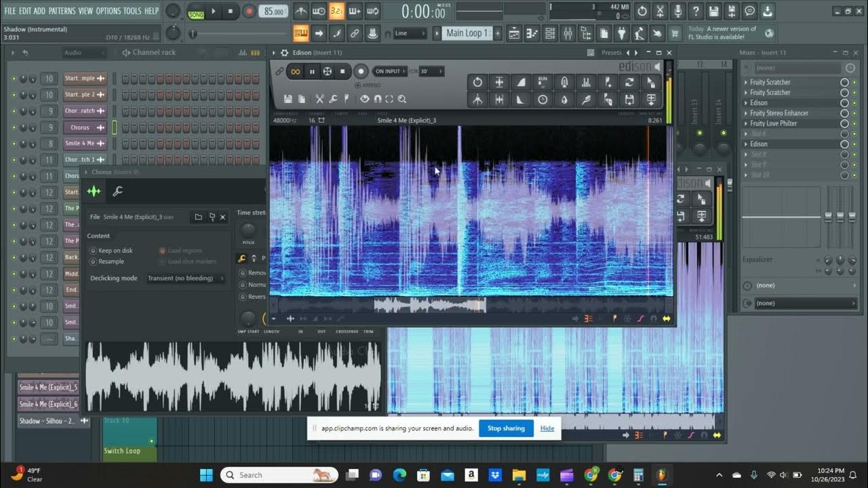The image size is (868, 488).
Task: Open folder icon beside Smile 4 Me file
Action: pyautogui.click(x=198, y=217)
